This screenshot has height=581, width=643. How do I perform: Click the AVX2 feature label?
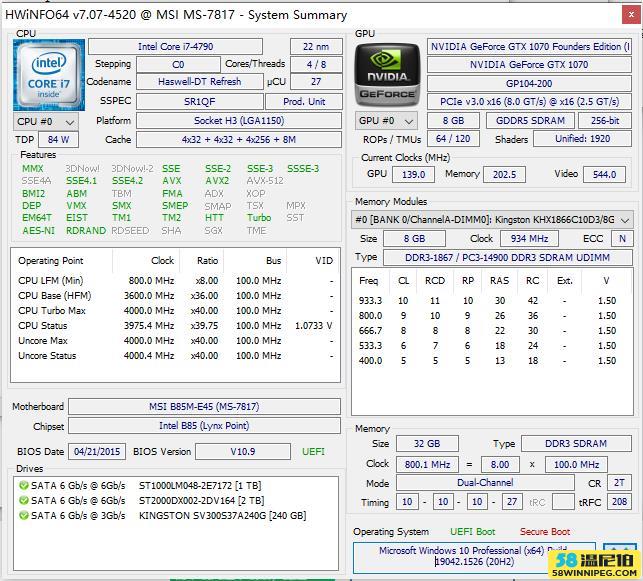(217, 181)
